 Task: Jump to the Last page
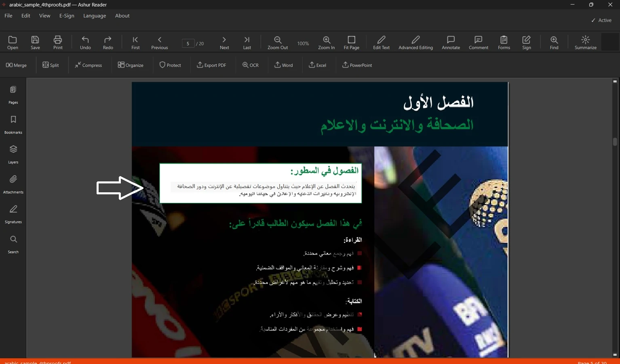(x=247, y=42)
